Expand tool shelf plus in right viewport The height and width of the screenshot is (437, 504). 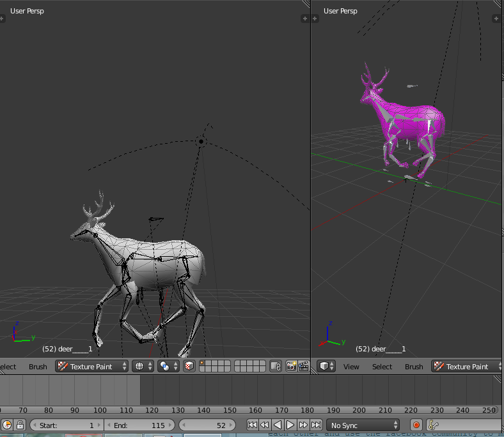tap(315, 19)
